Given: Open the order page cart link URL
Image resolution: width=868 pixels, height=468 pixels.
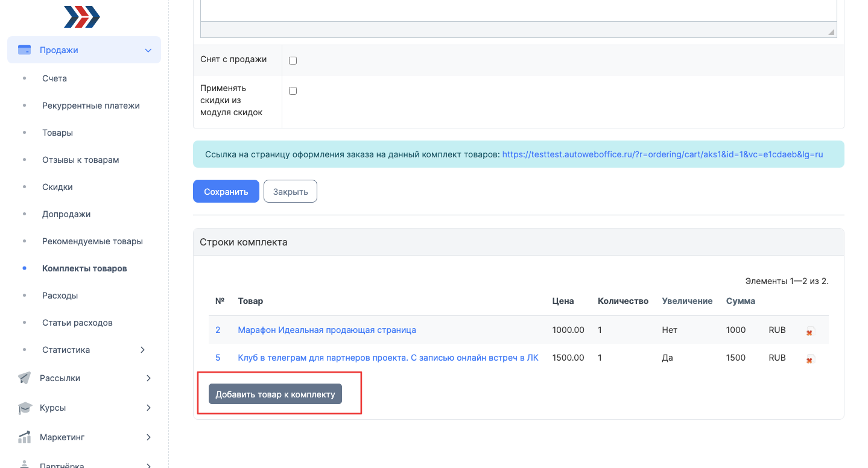Looking at the screenshot, I should pyautogui.click(x=662, y=154).
